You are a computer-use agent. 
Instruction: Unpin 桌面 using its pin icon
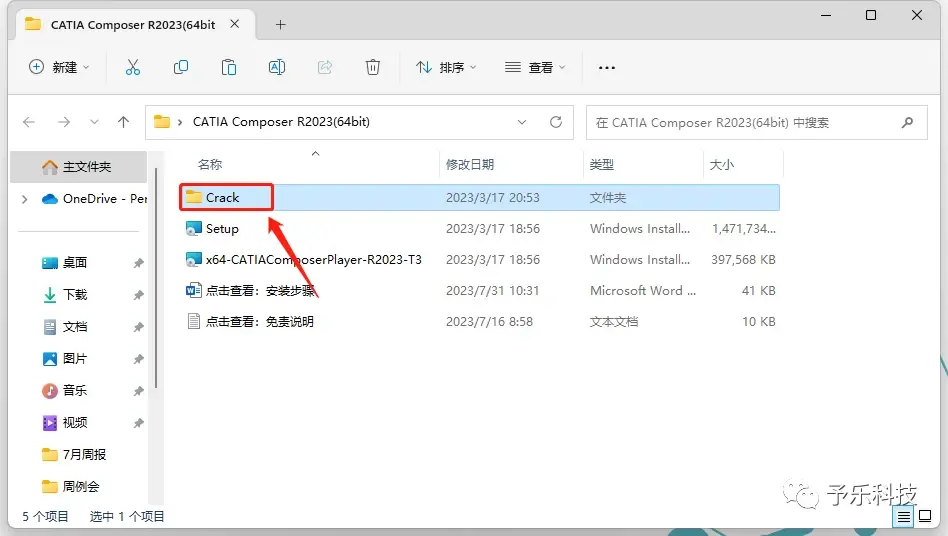pyautogui.click(x=138, y=263)
